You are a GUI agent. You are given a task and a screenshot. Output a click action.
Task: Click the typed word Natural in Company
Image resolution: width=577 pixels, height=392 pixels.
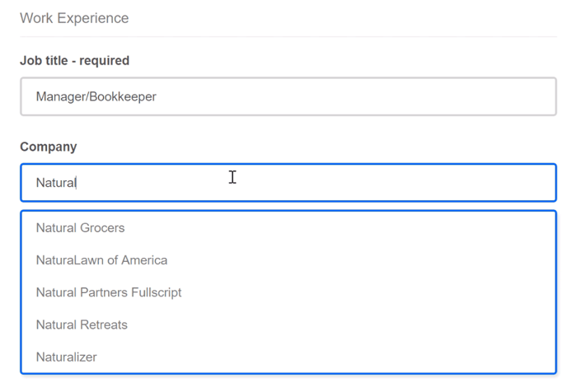(x=56, y=183)
